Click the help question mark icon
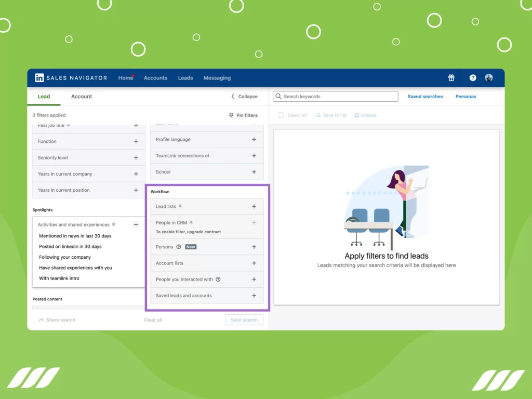The image size is (532, 399). click(x=472, y=77)
